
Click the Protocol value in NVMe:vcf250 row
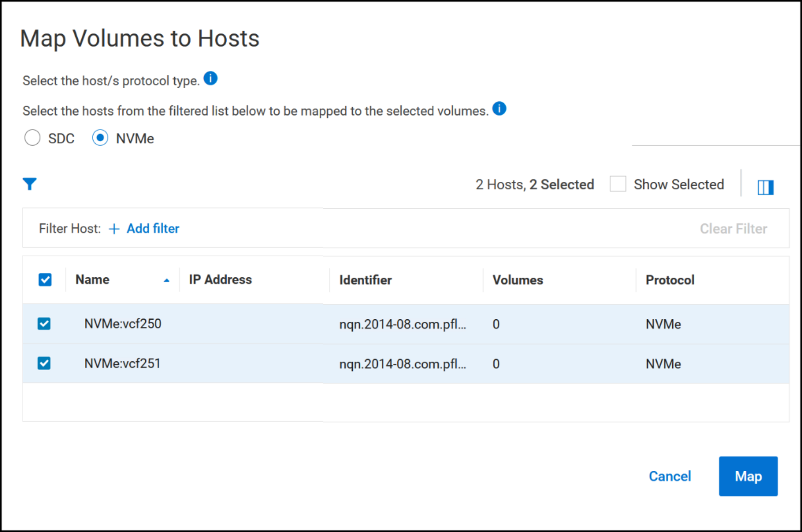pyautogui.click(x=664, y=324)
